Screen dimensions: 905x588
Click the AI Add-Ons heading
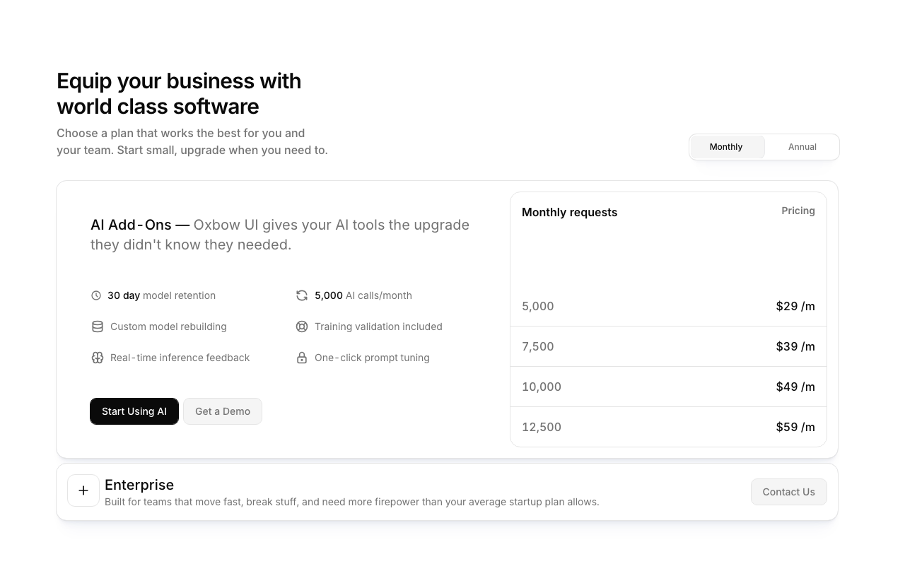coord(131,225)
